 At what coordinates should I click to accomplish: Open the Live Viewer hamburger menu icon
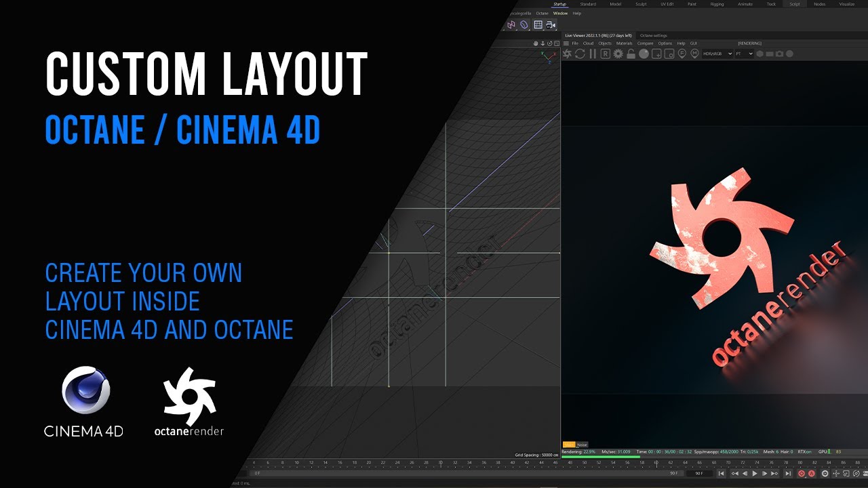(566, 43)
